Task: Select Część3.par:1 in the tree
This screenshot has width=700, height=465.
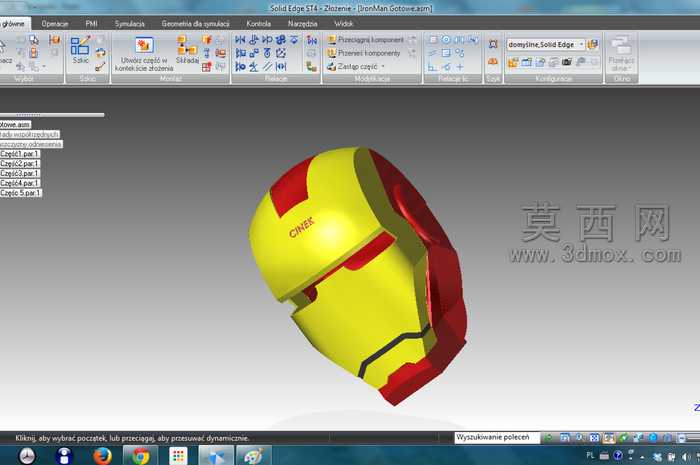Action: click(20, 174)
